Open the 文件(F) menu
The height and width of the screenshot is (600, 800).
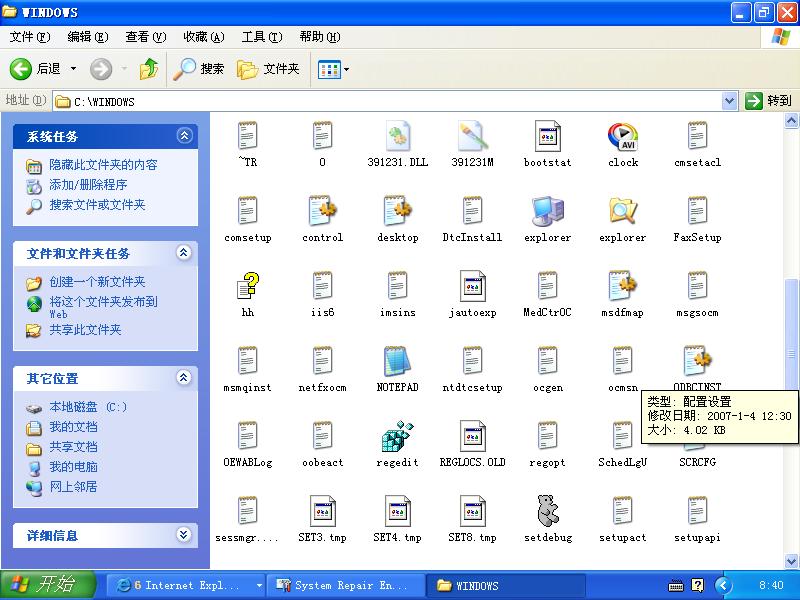click(x=30, y=37)
